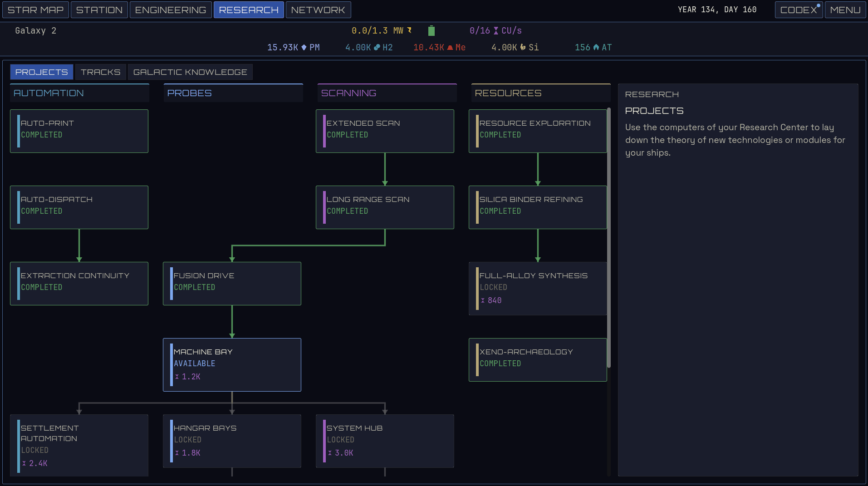Click the battery icon in the status bar
The width and height of the screenshot is (868, 486).
pyautogui.click(x=432, y=31)
